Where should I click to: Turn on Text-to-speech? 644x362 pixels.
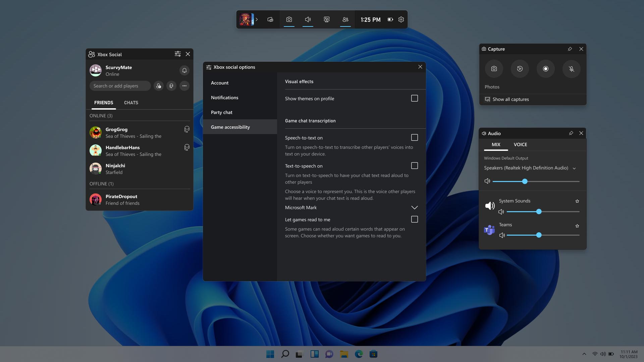point(414,166)
